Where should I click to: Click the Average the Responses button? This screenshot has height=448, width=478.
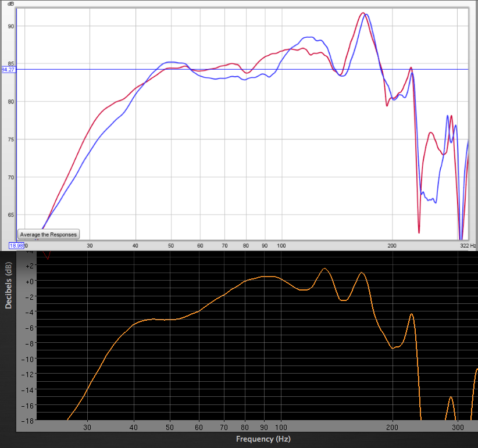click(x=48, y=235)
